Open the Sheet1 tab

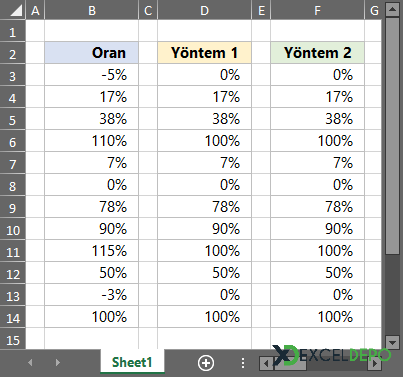tap(132, 362)
